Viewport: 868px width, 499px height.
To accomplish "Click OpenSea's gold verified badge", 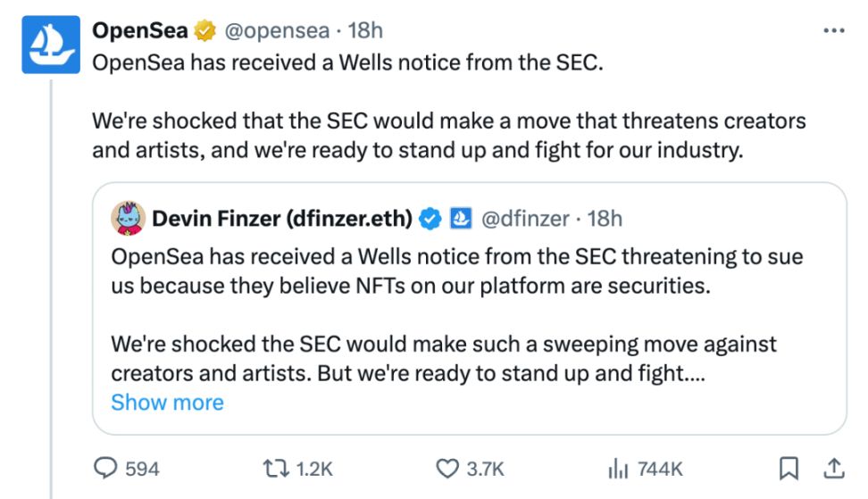I will [205, 31].
